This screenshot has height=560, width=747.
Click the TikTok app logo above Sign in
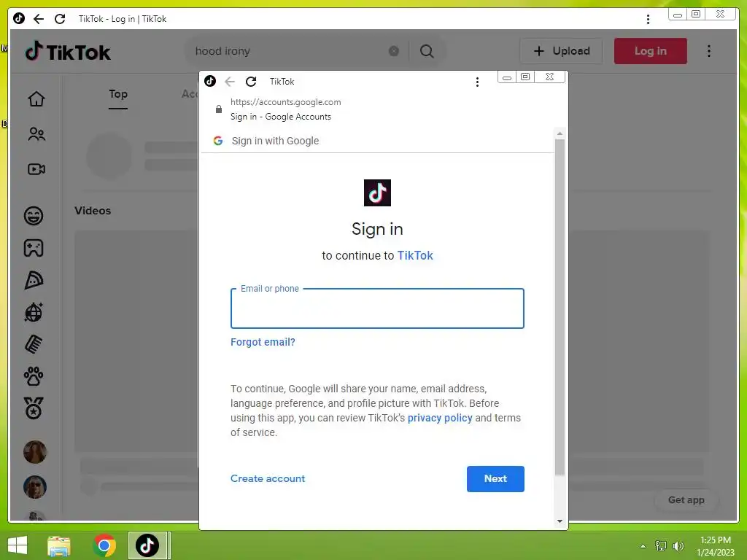click(x=377, y=192)
